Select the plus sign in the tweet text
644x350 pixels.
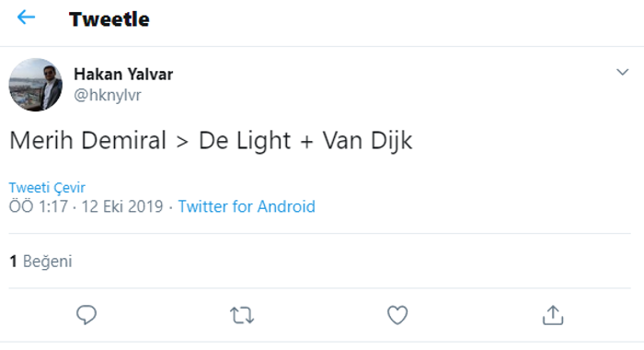coord(306,142)
